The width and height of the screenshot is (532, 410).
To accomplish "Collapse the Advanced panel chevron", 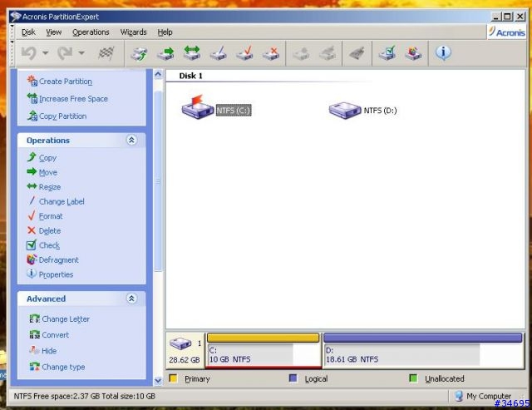I will point(131,299).
